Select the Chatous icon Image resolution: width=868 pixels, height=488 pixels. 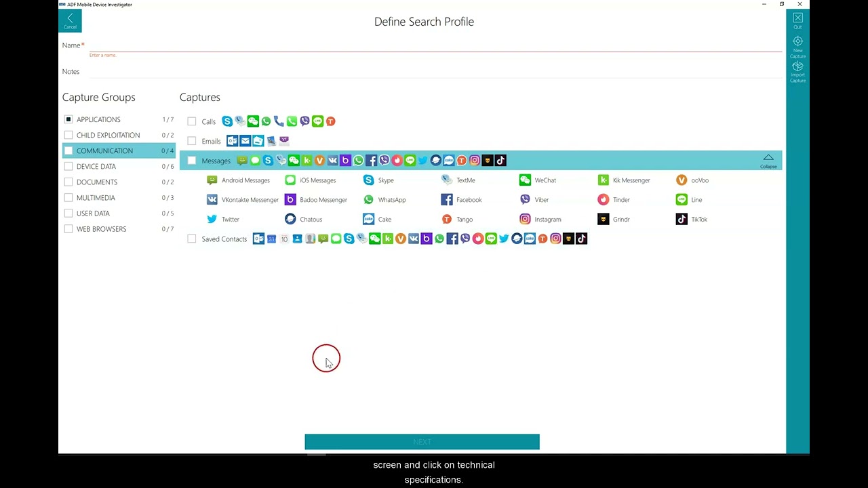tap(290, 220)
